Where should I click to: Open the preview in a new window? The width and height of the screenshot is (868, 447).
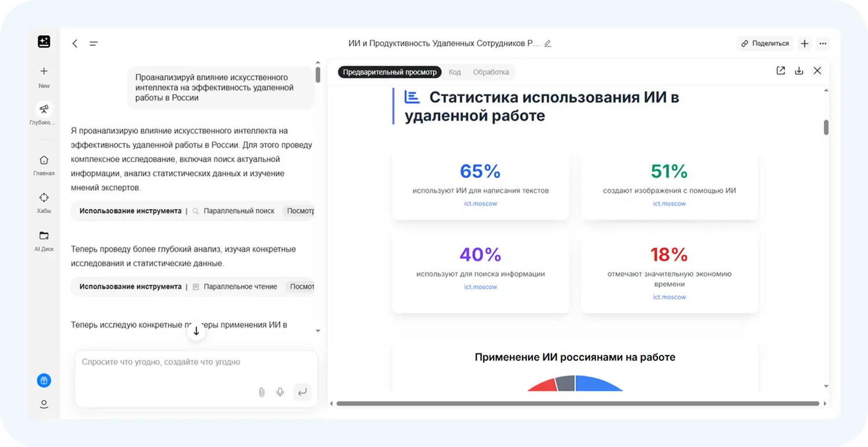[x=780, y=70]
